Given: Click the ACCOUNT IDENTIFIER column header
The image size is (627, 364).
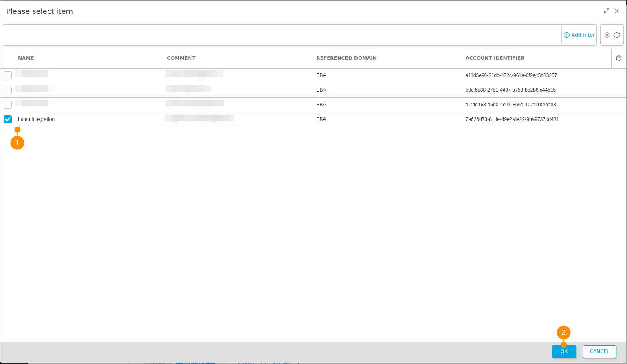Looking at the screenshot, I should pyautogui.click(x=495, y=58).
